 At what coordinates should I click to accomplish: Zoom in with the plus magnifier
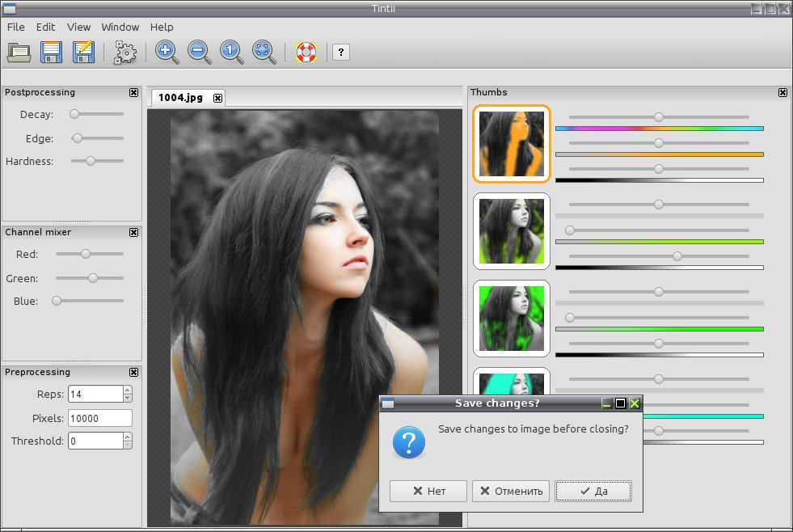tap(167, 52)
